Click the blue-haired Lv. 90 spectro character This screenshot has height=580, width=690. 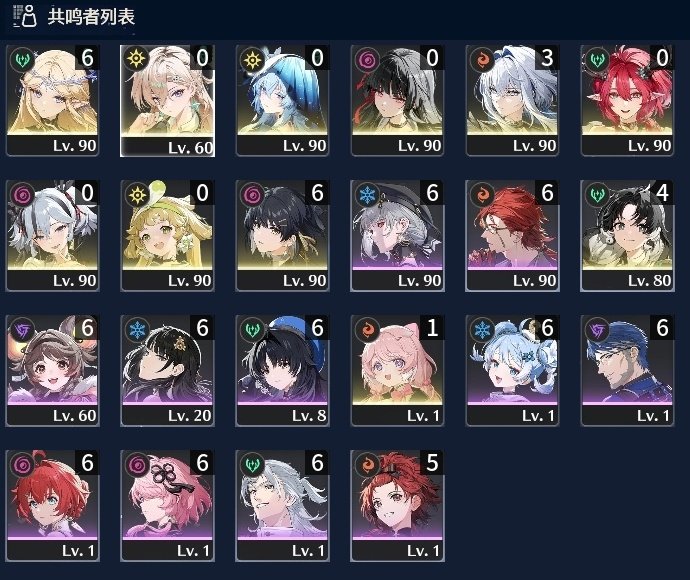pos(283,100)
